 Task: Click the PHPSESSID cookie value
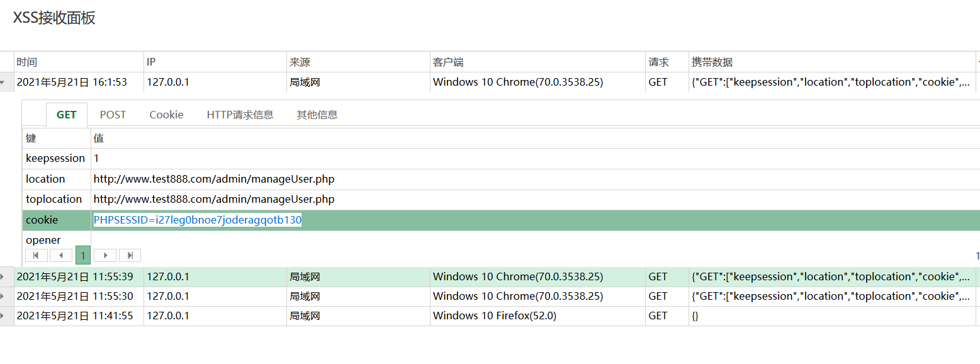198,220
